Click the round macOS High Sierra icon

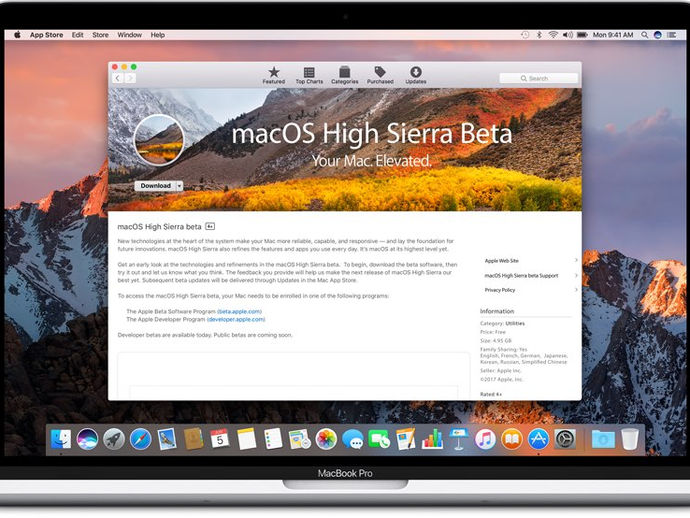coord(159,140)
